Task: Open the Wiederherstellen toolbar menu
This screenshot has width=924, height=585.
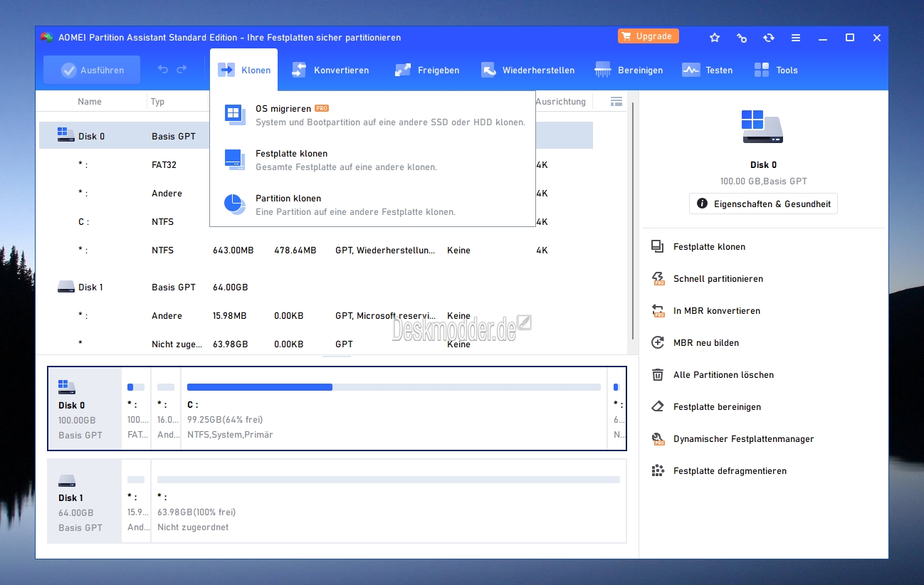Action: click(x=527, y=70)
